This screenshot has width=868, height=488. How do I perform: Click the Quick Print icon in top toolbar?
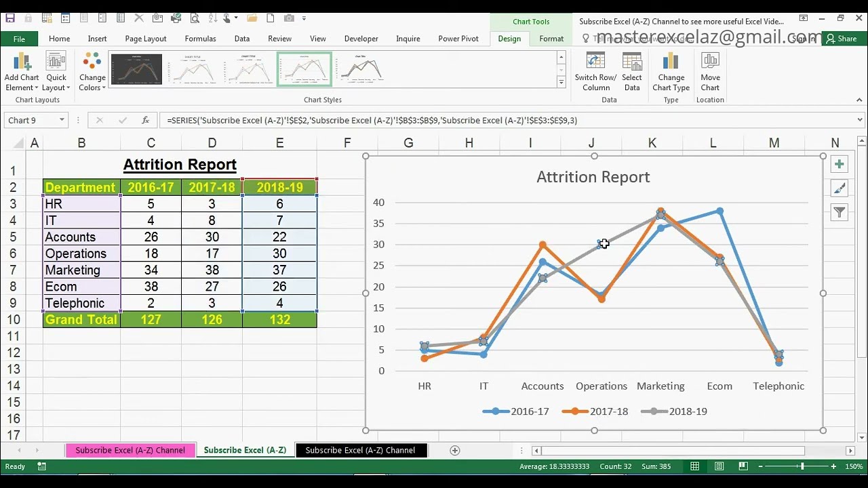coord(176,18)
